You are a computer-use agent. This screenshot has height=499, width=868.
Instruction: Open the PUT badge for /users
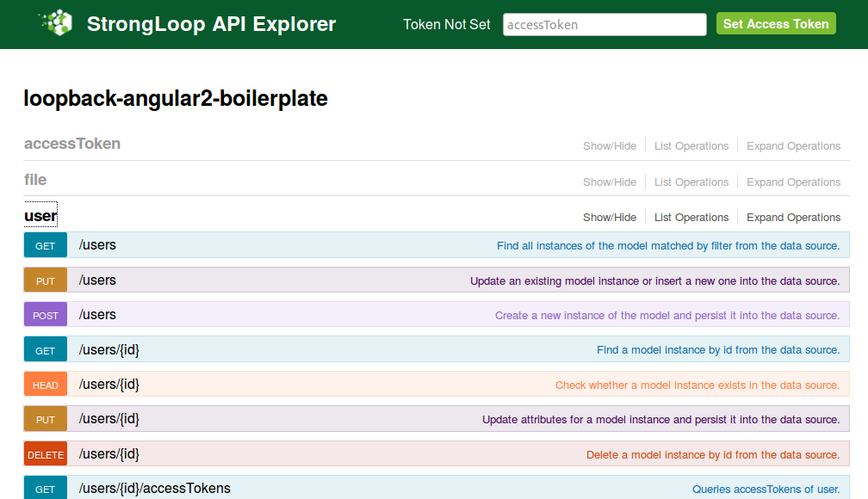coord(46,280)
